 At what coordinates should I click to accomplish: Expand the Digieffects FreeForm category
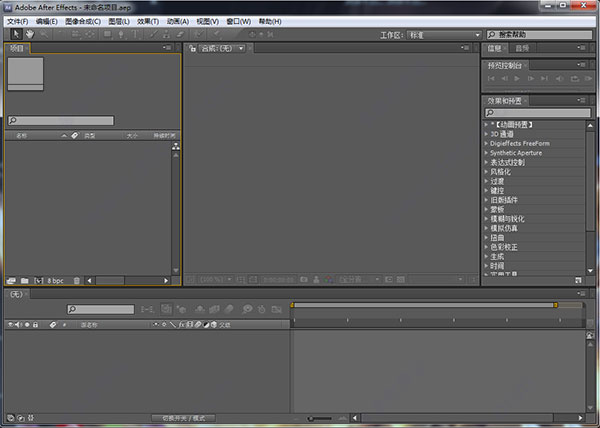tap(486, 143)
